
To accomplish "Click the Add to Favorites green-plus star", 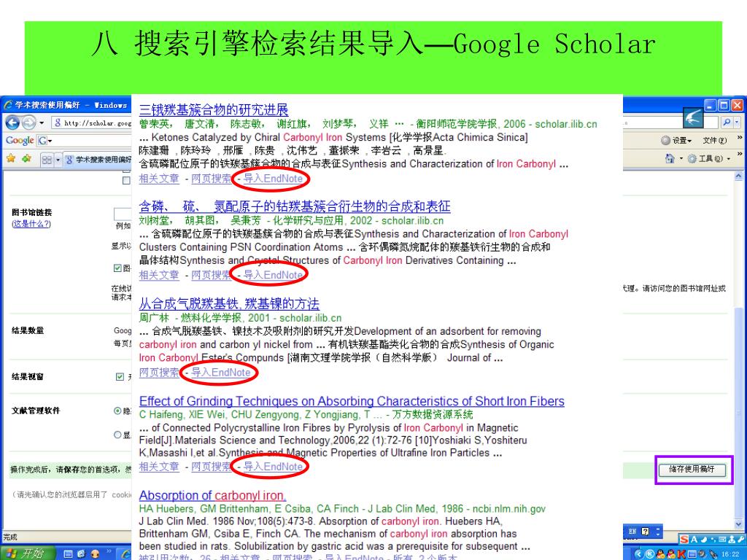I will (26, 158).
